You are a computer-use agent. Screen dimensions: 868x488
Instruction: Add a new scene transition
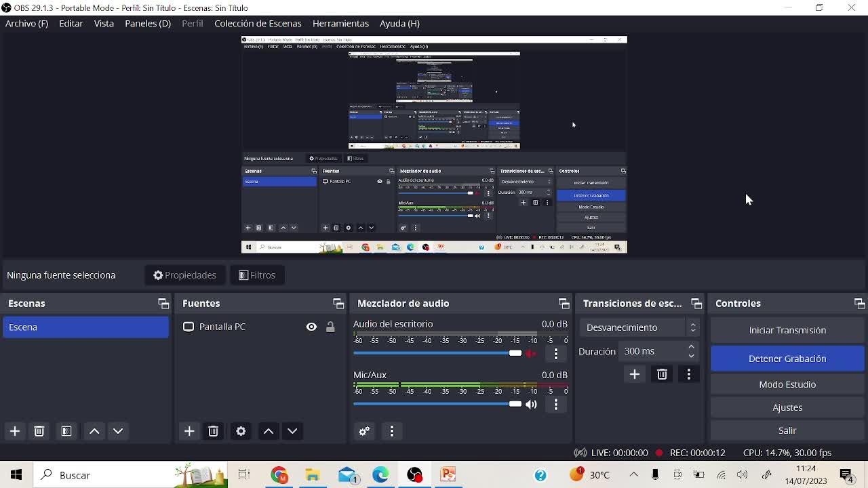(635, 374)
